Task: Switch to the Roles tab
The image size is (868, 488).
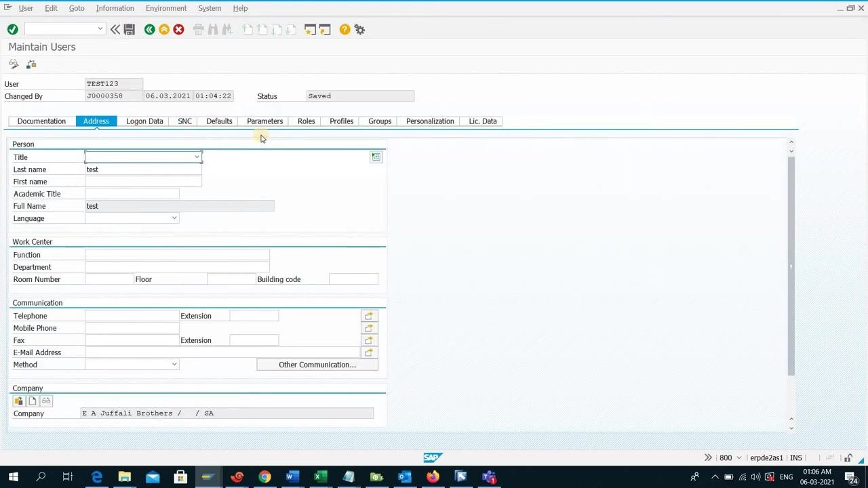Action: click(307, 121)
